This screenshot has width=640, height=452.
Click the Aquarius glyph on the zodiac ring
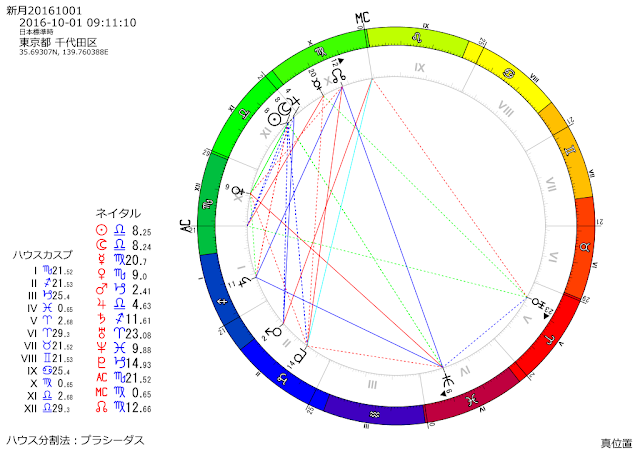click(x=375, y=415)
